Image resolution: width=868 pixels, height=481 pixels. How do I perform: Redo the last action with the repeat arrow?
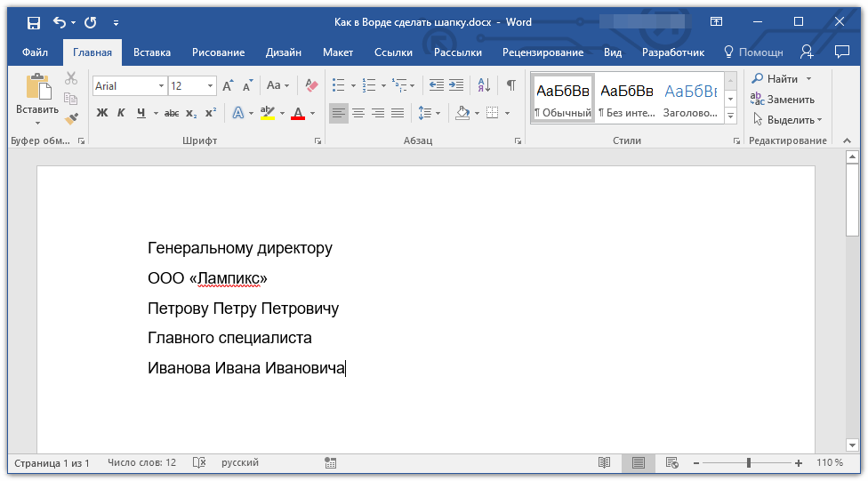(x=90, y=23)
